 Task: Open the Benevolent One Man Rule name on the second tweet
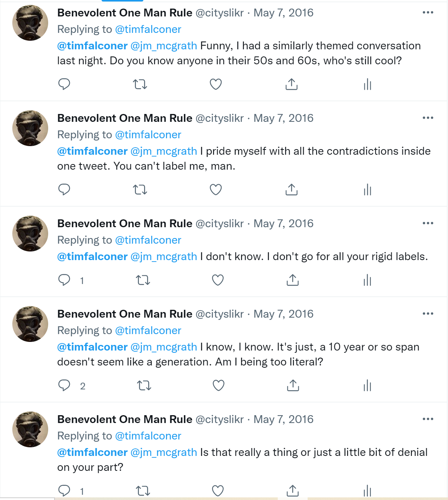[x=125, y=118]
